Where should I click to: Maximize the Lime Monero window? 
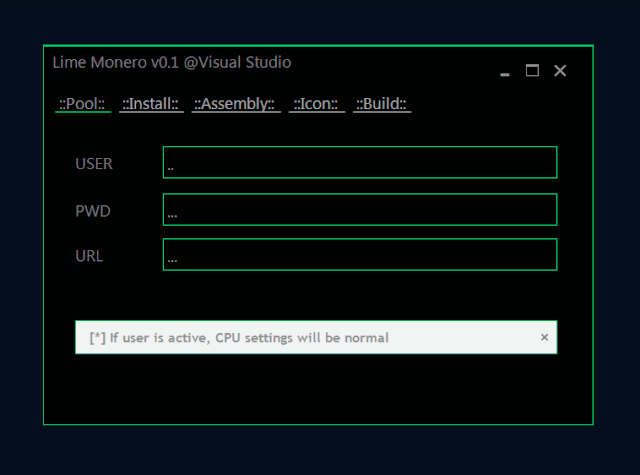[532, 71]
